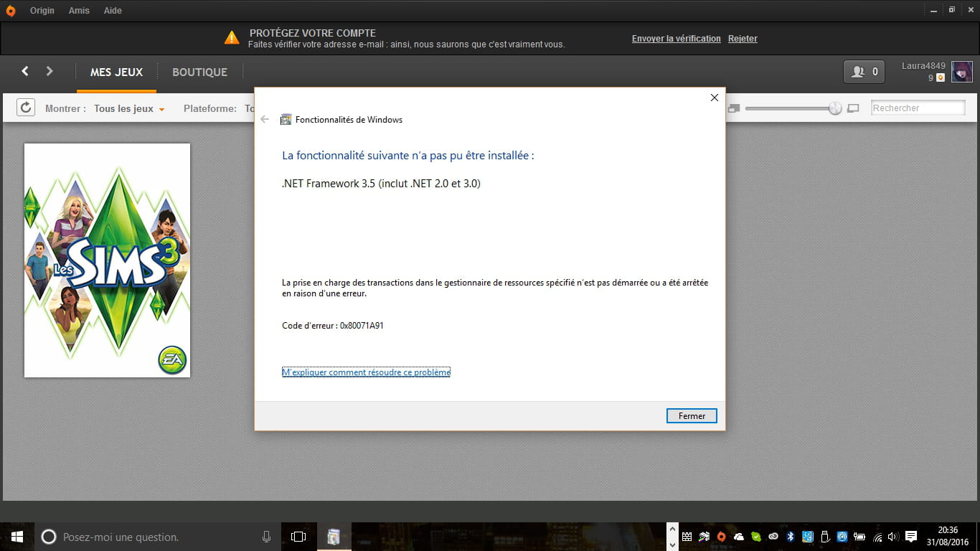The width and height of the screenshot is (980, 551).
Task: Click the 'Plateforme:' filter label
Action: tap(209, 109)
